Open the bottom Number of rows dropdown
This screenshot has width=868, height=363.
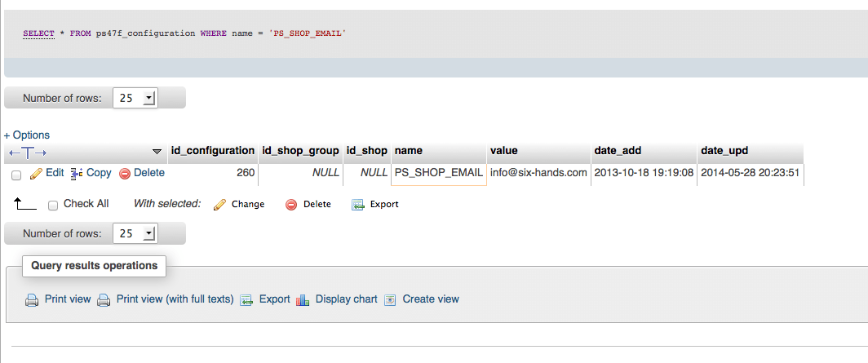[135, 234]
